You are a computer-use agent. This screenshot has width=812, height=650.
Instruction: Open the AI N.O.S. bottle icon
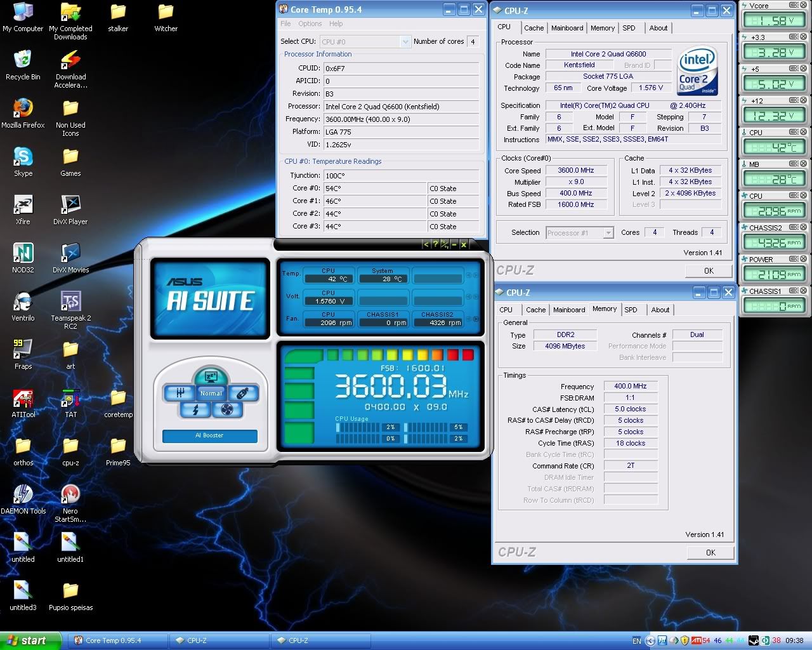coord(243,393)
